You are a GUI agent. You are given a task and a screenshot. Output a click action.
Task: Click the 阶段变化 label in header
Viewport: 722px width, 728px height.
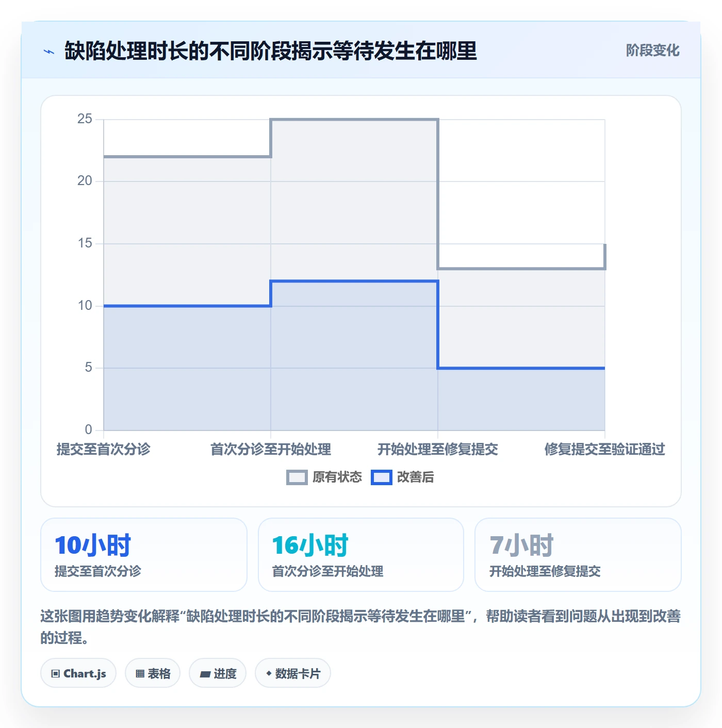pos(652,51)
